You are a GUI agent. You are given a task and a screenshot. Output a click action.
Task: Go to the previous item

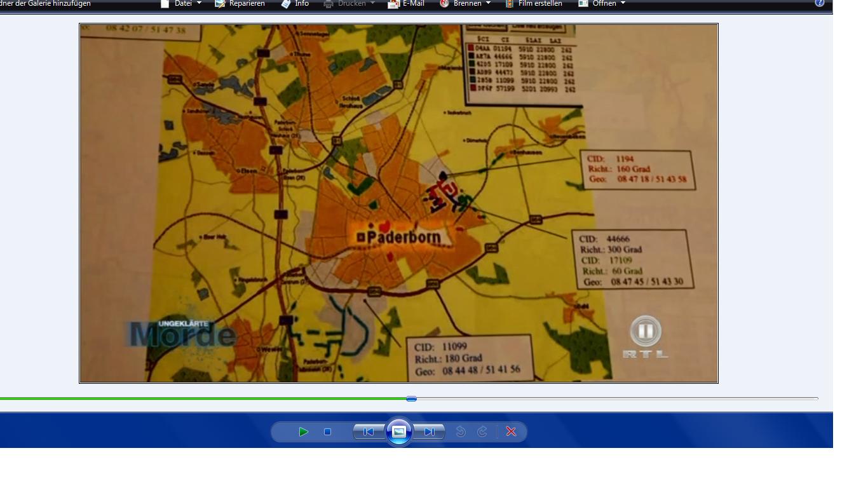pyautogui.click(x=369, y=432)
